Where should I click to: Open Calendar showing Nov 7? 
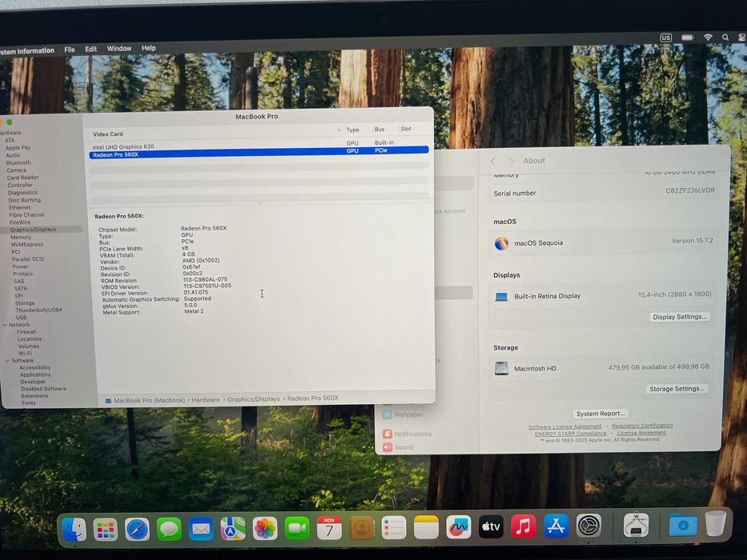(x=329, y=528)
